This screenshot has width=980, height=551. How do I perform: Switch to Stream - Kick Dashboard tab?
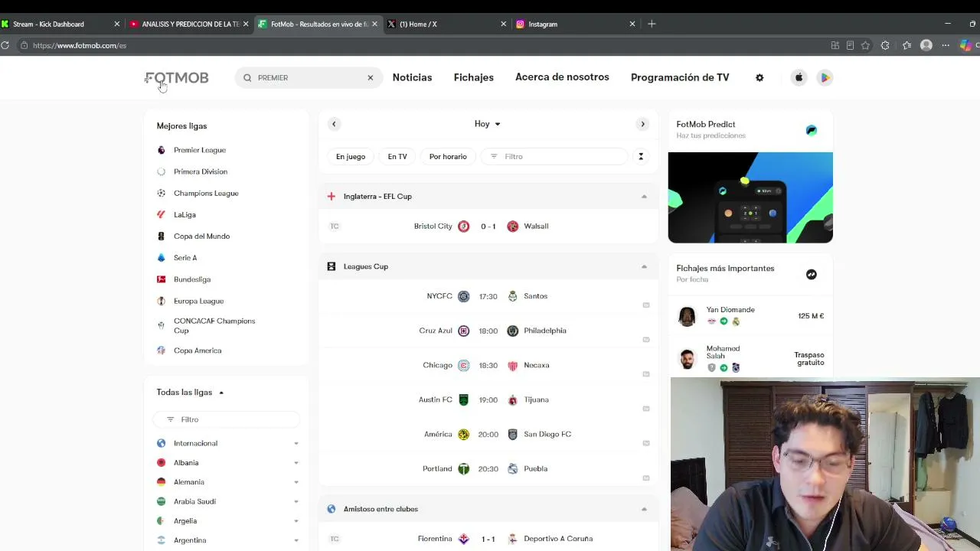[x=60, y=24]
